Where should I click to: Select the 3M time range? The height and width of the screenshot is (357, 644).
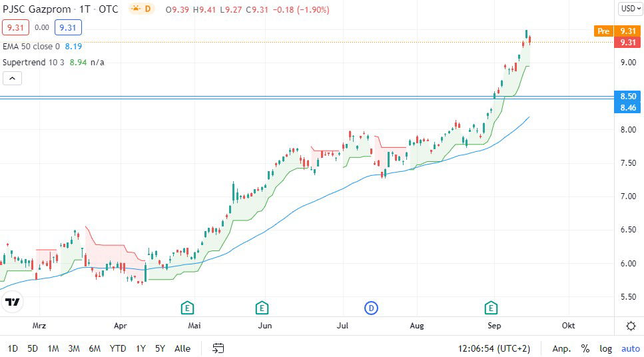(x=74, y=348)
